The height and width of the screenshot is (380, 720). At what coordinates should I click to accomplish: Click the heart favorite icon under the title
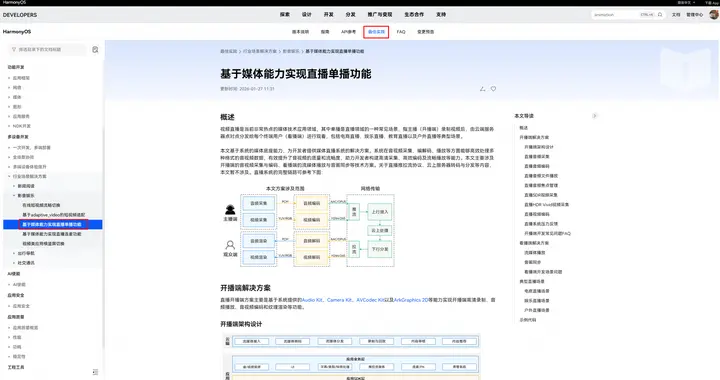[494, 89]
